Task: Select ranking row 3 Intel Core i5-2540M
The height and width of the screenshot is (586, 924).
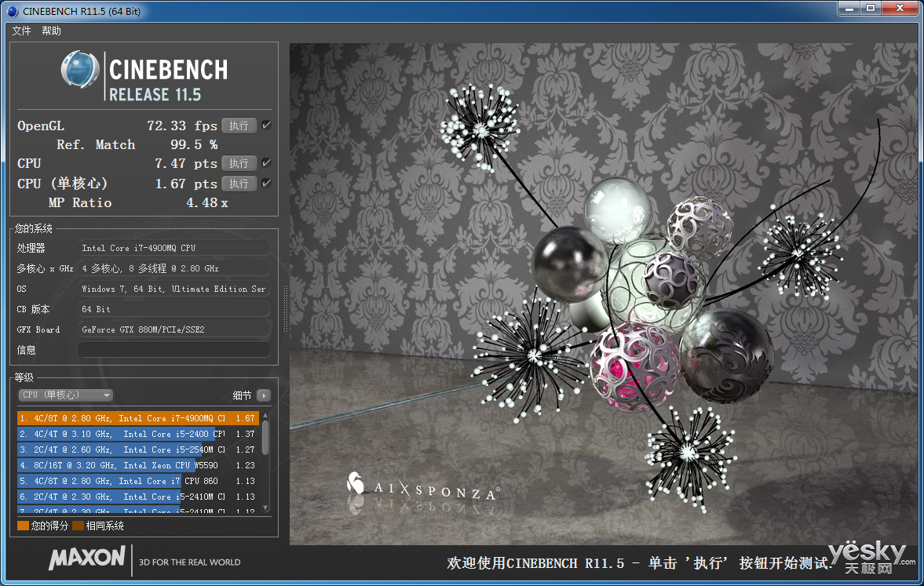Action: point(138,450)
